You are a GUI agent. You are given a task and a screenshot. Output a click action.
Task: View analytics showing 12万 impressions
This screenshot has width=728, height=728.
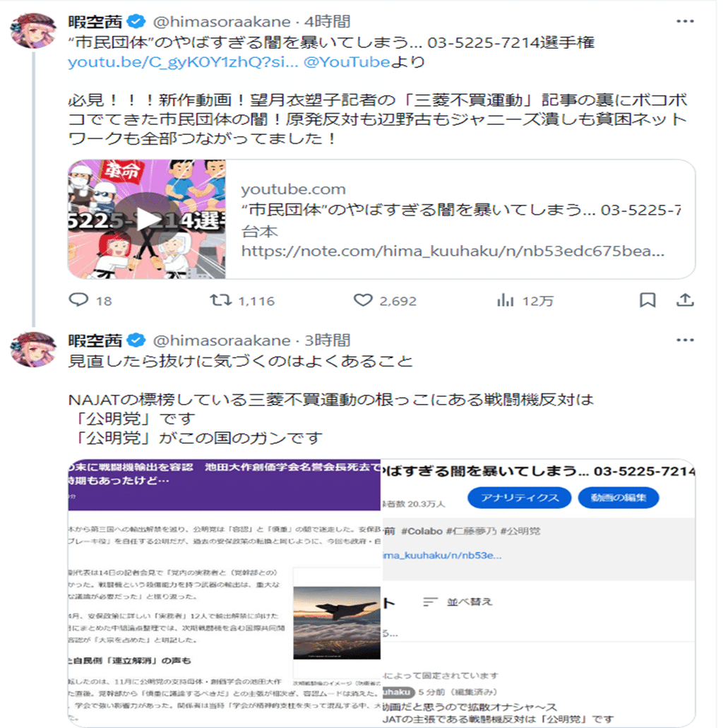525,301
